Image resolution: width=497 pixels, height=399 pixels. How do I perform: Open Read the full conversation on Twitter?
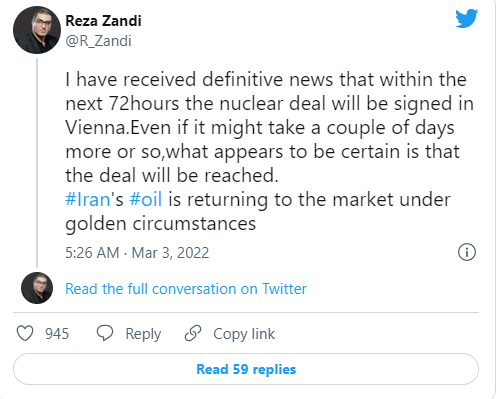tap(186, 289)
